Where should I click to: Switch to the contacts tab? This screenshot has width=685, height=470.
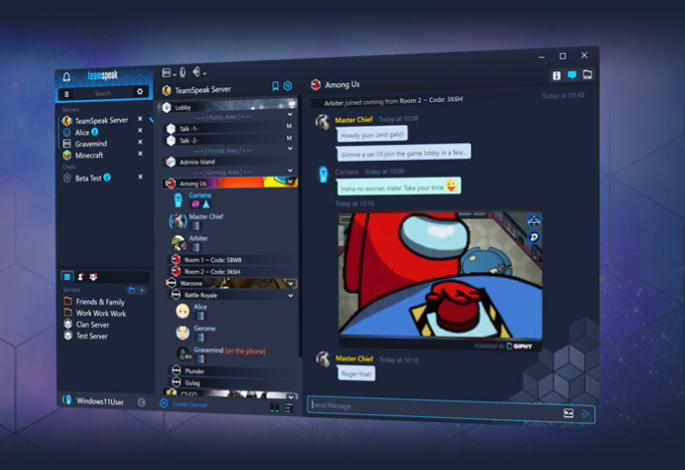80,276
